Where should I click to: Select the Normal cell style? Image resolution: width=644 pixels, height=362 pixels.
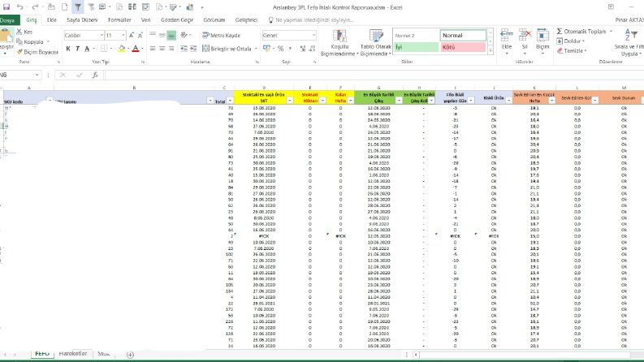tap(463, 35)
